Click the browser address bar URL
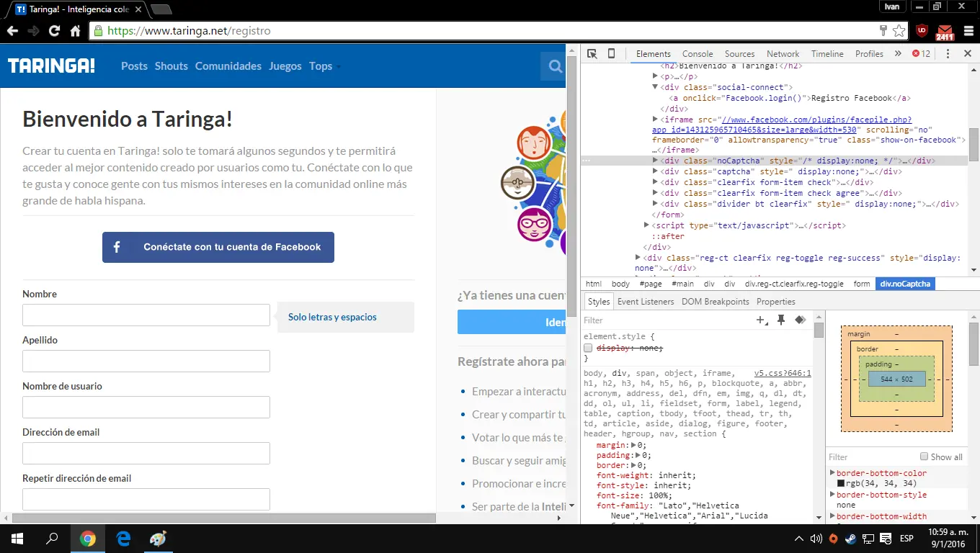The height and width of the screenshot is (553, 980). (189, 31)
